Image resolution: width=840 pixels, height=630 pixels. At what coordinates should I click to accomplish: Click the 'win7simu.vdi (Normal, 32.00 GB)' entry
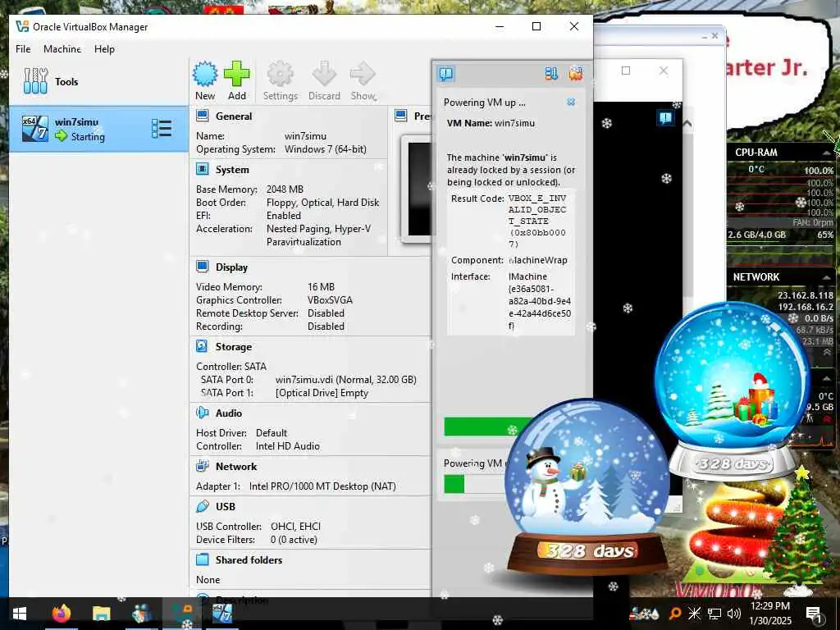[x=345, y=379]
